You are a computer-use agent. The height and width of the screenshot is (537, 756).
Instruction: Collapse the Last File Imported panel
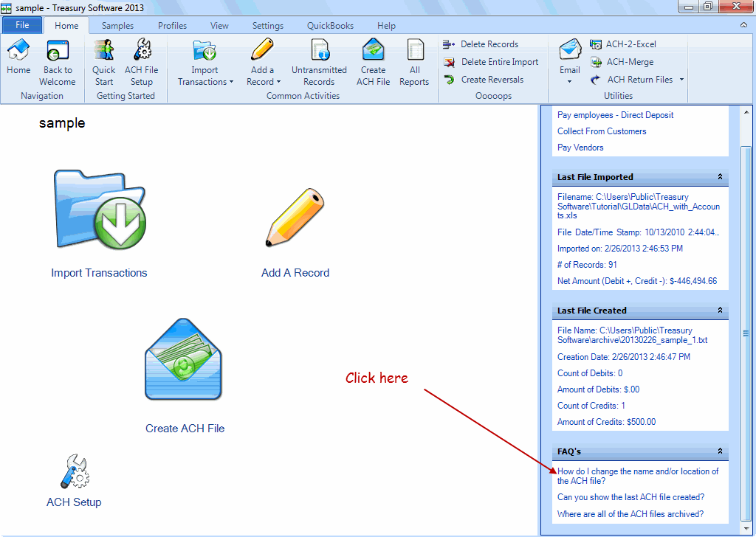[720, 177]
